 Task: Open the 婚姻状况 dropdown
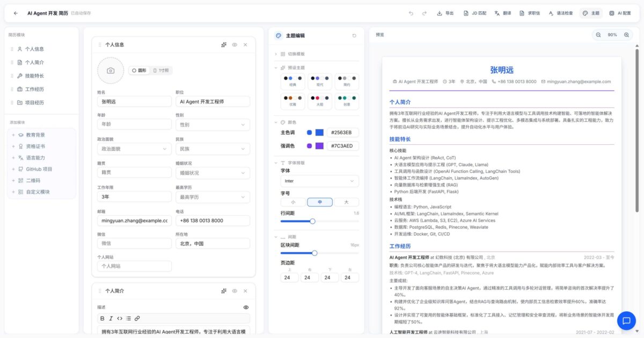(x=213, y=173)
